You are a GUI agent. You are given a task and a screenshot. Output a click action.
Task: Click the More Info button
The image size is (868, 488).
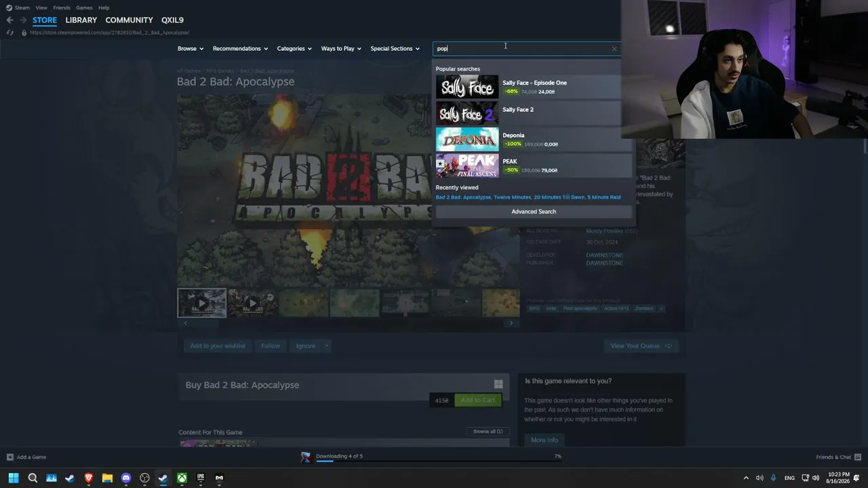545,440
